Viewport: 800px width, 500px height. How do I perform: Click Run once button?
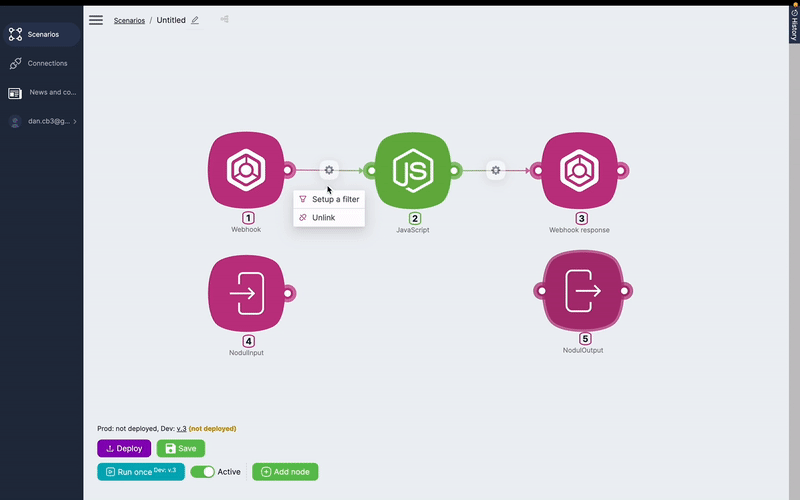click(140, 472)
